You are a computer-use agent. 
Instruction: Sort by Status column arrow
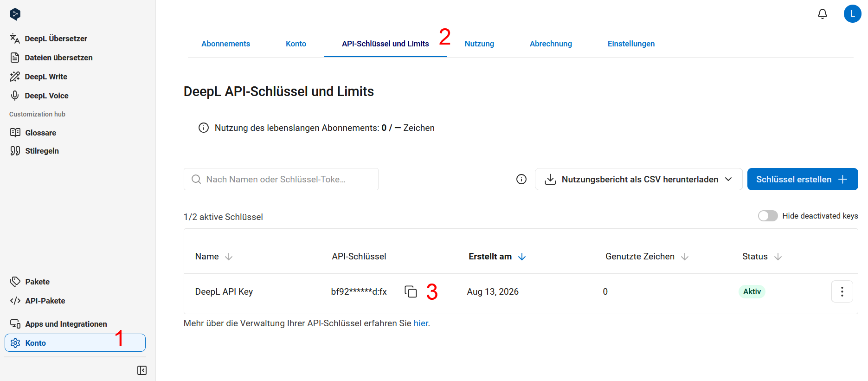[778, 257]
